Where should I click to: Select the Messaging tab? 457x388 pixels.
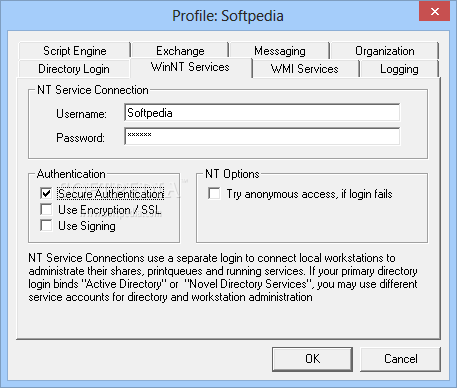click(x=279, y=51)
